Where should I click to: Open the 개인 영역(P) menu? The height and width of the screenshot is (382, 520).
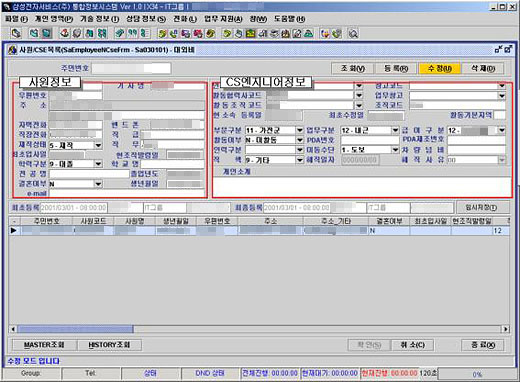pyautogui.click(x=54, y=19)
